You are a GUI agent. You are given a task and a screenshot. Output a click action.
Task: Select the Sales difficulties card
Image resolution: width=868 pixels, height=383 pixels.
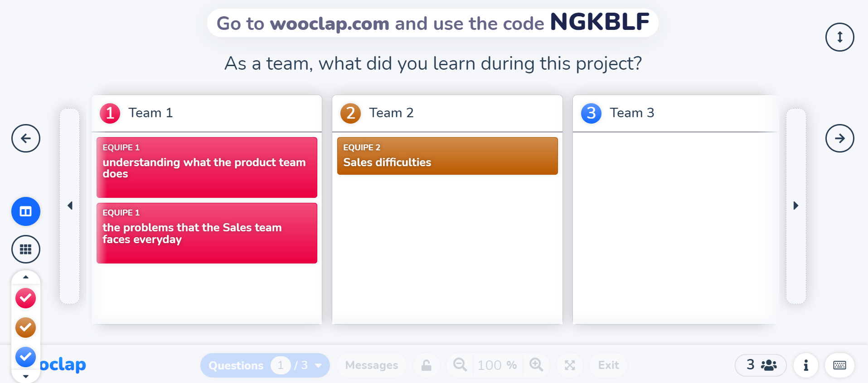pos(447,156)
